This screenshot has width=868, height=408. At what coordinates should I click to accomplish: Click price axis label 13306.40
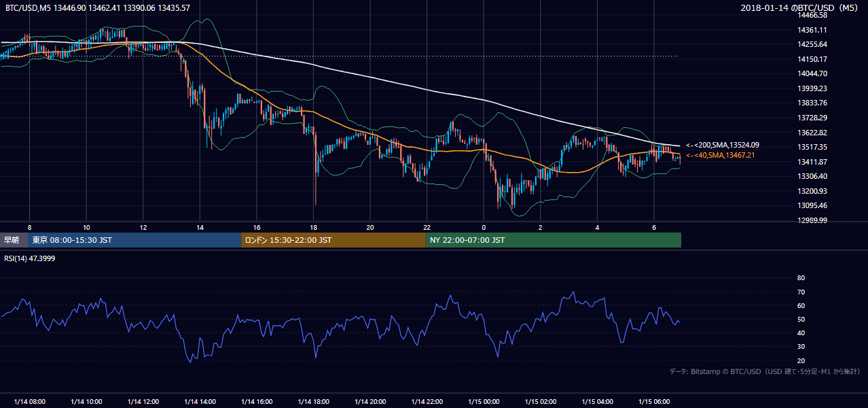tap(813, 176)
